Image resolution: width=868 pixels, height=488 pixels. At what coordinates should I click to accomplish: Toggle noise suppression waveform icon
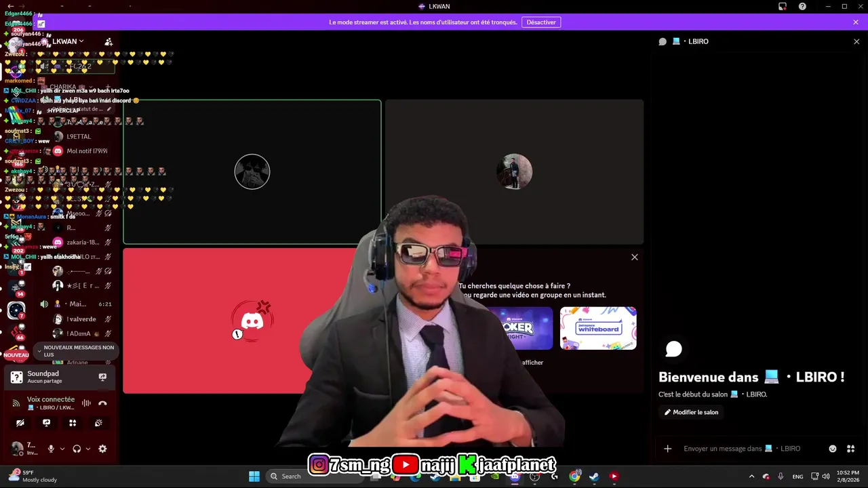tap(86, 403)
